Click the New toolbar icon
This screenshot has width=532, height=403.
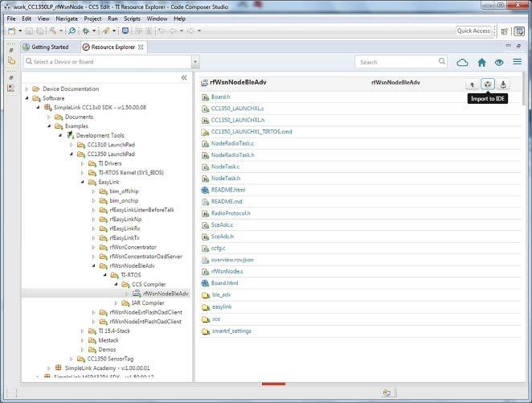(12, 31)
